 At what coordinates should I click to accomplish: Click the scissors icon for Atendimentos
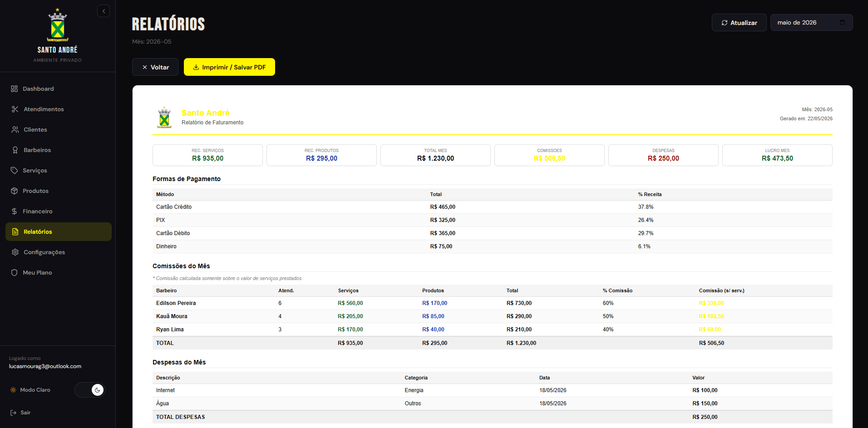[15, 109]
